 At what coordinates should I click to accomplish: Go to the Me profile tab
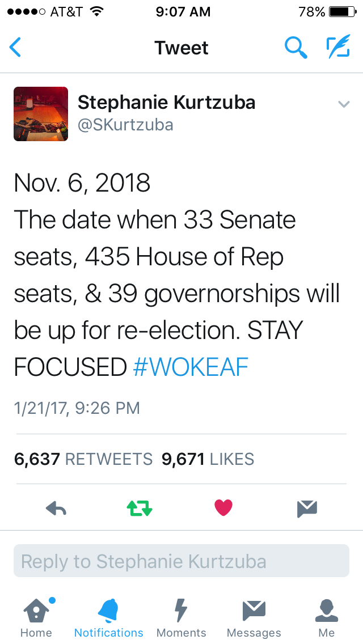click(327, 617)
